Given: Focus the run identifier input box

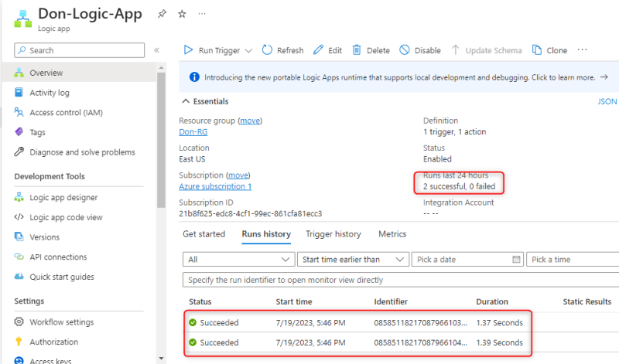Looking at the screenshot, I should tap(401, 280).
